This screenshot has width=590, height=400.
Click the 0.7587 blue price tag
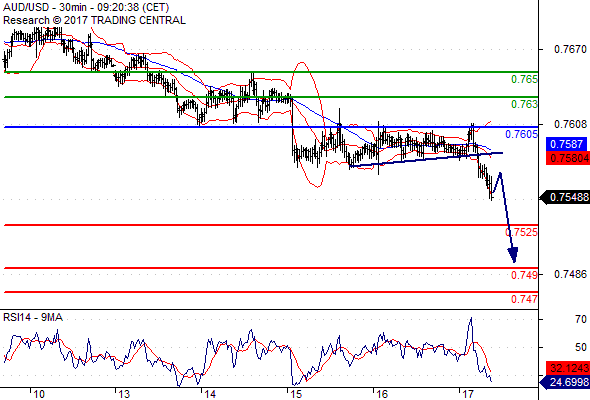point(566,144)
